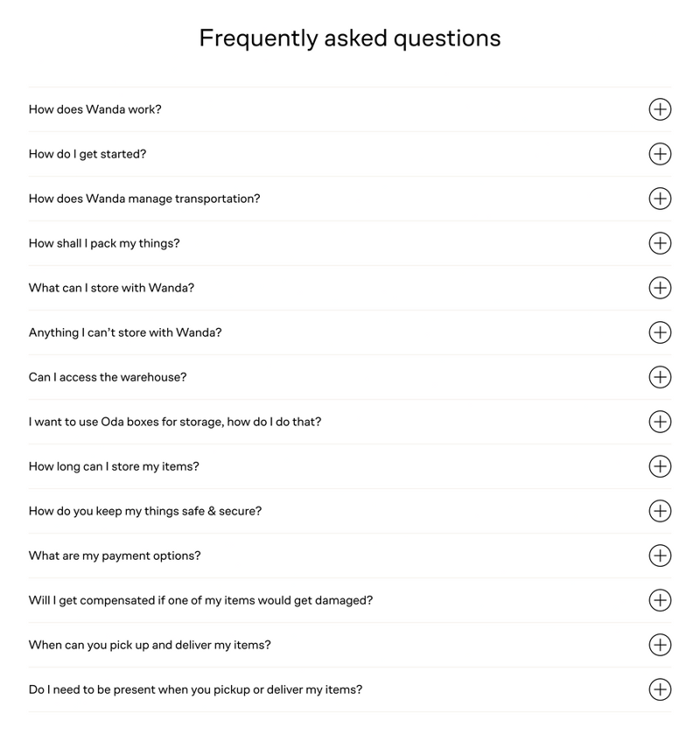The image size is (700, 741).
Task: Click the "How do I get started?" question text
Action: pyautogui.click(x=87, y=154)
